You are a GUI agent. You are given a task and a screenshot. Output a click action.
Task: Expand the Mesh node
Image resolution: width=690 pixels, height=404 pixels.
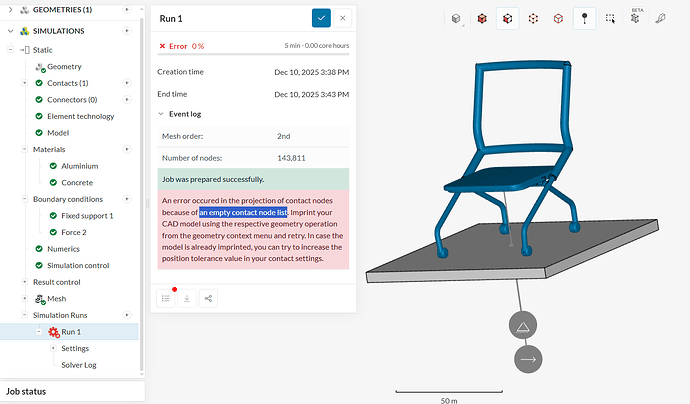tap(25, 298)
